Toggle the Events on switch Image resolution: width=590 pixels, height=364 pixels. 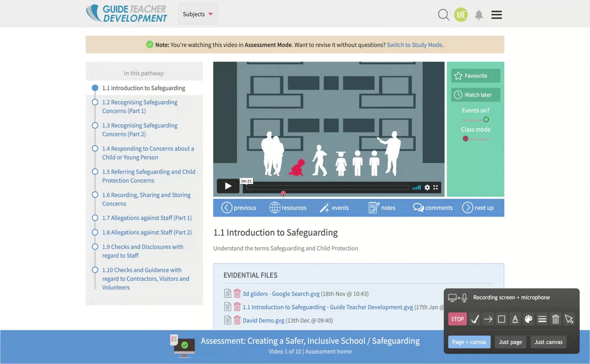point(476,120)
